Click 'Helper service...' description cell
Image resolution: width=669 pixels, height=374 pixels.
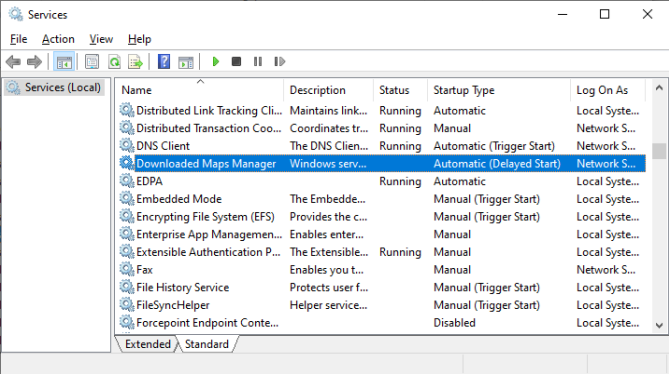[x=328, y=305]
